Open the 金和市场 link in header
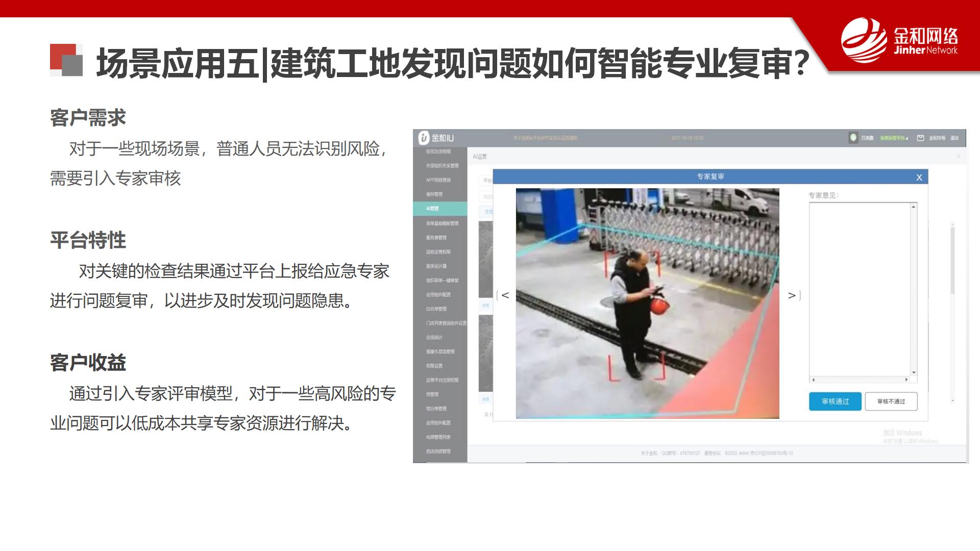 [937, 138]
